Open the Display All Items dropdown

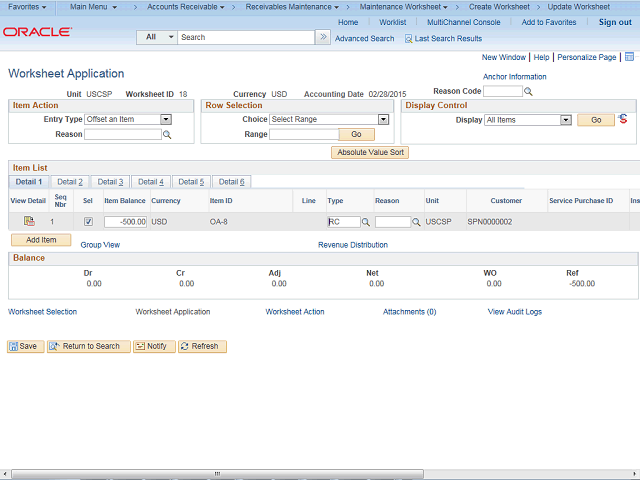tap(566, 120)
